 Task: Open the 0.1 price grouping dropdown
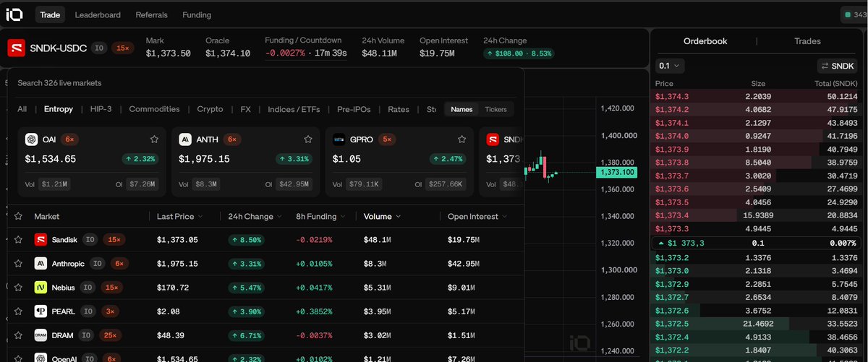pyautogui.click(x=669, y=66)
